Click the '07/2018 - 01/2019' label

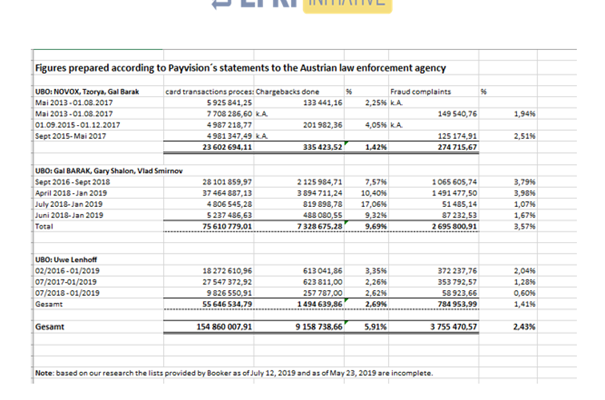click(x=67, y=293)
